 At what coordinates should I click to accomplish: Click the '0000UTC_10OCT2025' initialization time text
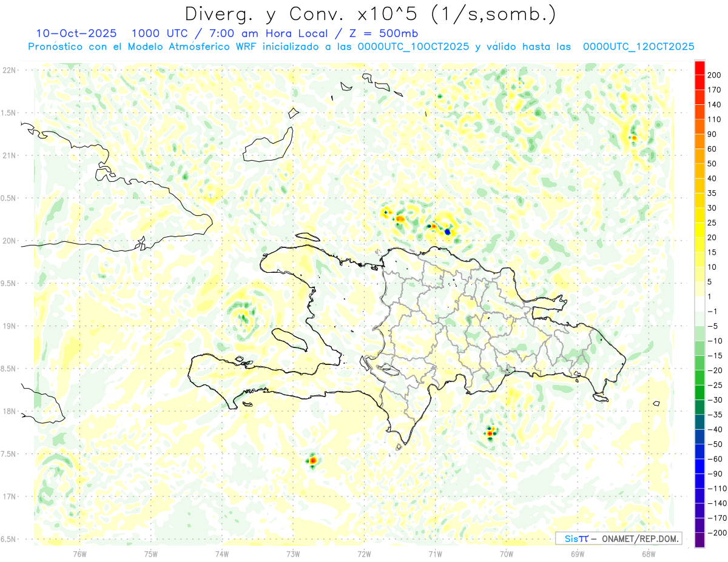tap(413, 47)
